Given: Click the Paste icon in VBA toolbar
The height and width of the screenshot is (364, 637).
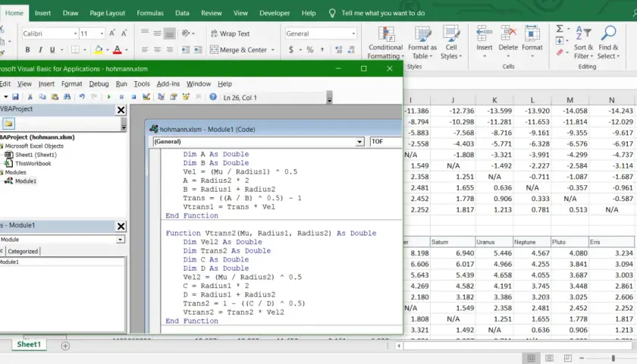Looking at the screenshot, I should pyautogui.click(x=55, y=97).
